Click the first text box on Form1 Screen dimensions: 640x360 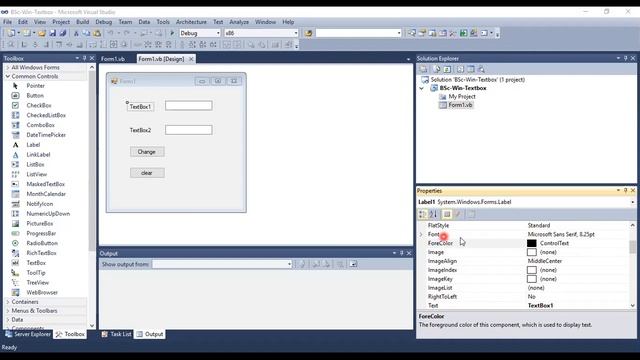click(x=189, y=106)
